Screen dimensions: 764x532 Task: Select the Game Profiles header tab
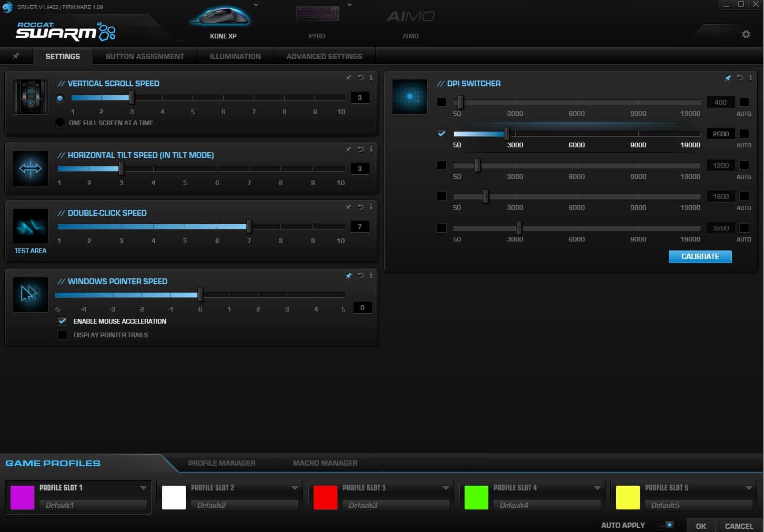pyautogui.click(x=53, y=463)
